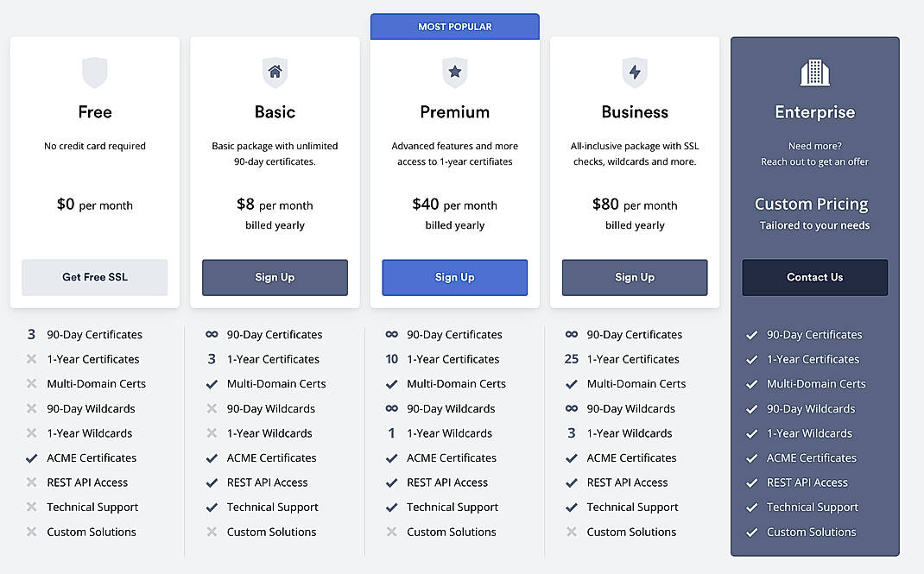This screenshot has height=574, width=924.
Task: Click the home icon above the Basic plan
Action: point(275,72)
